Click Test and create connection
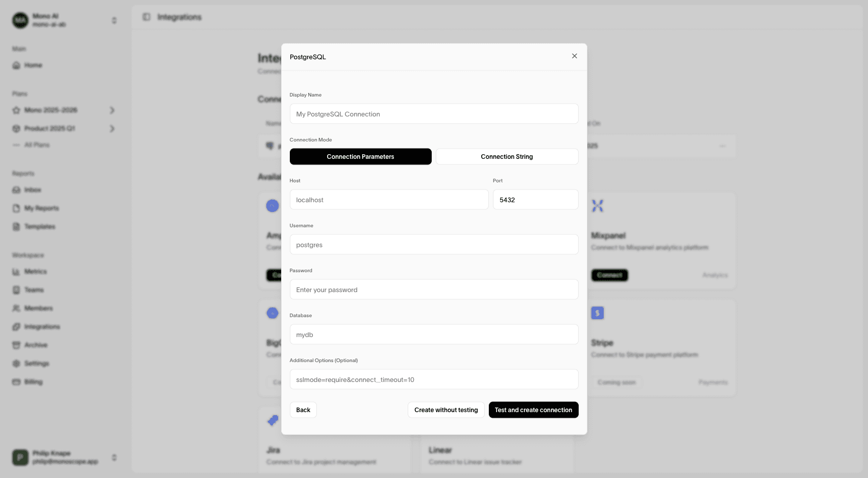 (533, 410)
